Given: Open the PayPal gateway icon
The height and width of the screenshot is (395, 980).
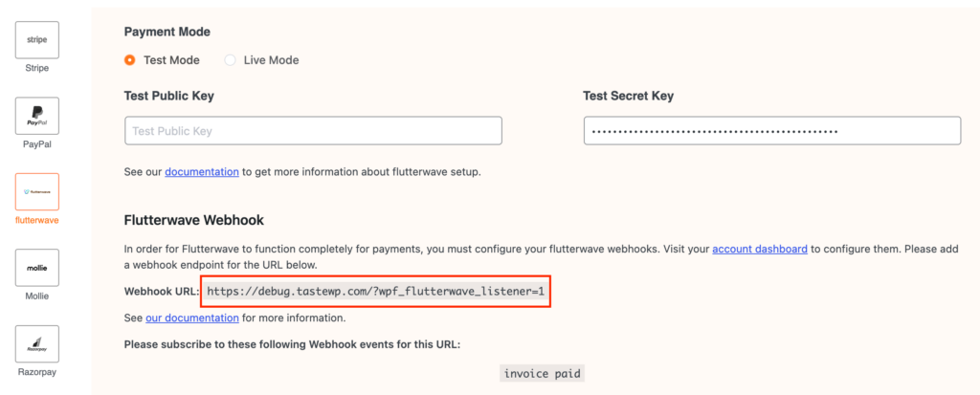Looking at the screenshot, I should pyautogui.click(x=37, y=116).
